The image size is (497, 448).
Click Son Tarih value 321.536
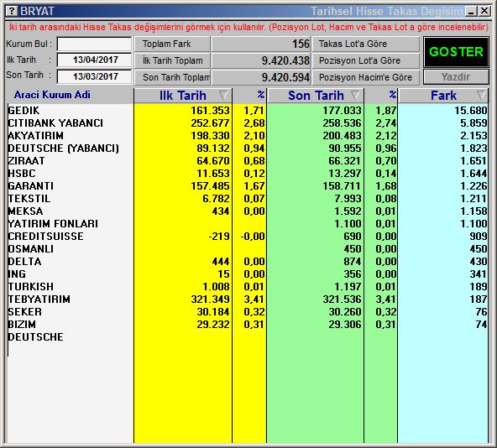coord(342,300)
